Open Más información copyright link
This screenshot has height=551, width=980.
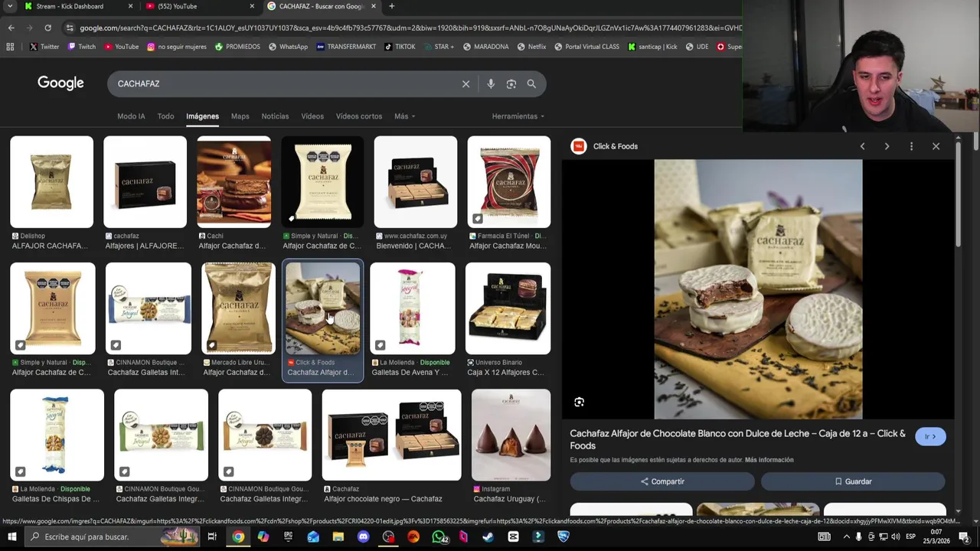[769, 460]
